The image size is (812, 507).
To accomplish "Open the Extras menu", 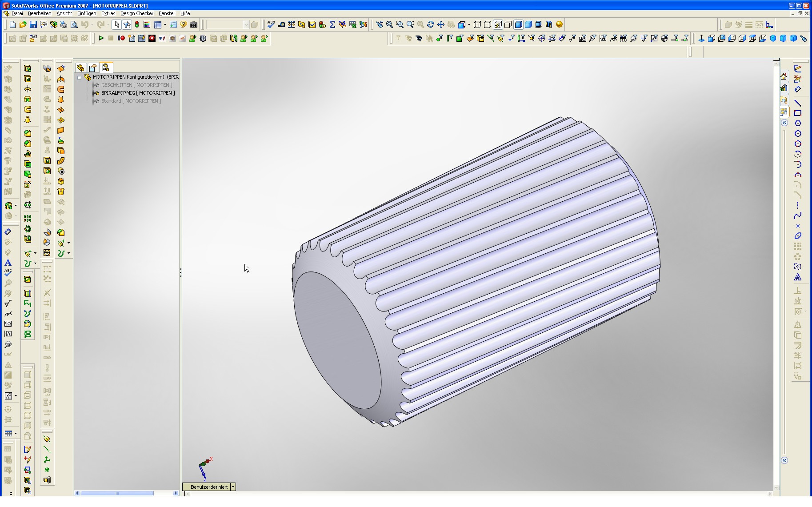I will (x=108, y=13).
